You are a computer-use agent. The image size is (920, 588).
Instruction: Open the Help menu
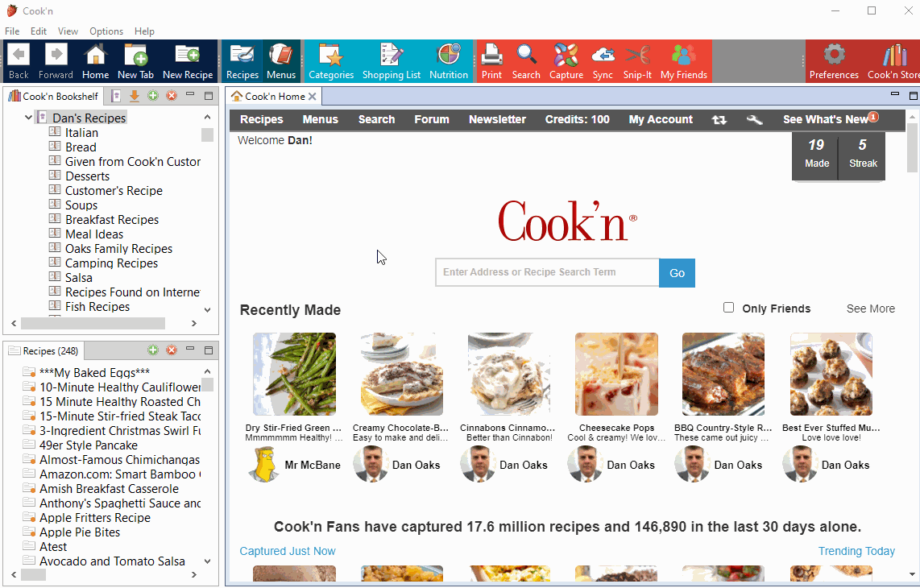click(144, 31)
